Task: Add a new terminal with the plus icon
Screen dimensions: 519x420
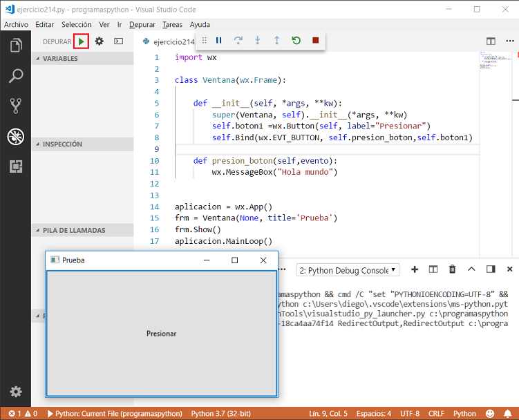Action: pyautogui.click(x=415, y=269)
